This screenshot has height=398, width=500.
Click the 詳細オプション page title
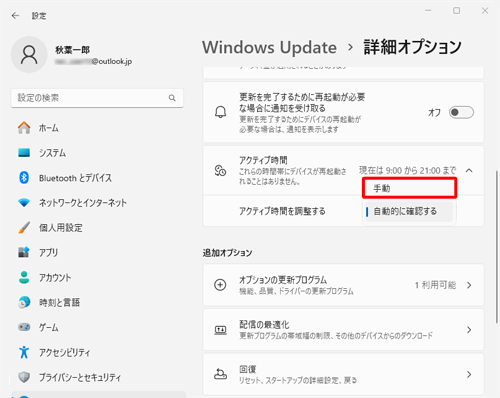[x=412, y=47]
